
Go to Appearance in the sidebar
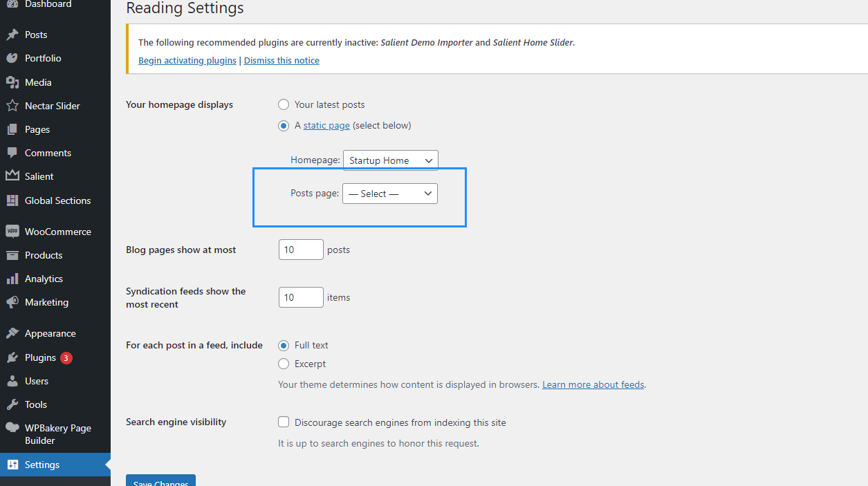[50, 333]
